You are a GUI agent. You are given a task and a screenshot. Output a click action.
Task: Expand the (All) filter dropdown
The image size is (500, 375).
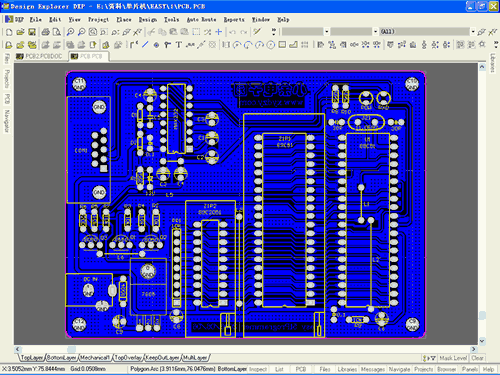click(x=473, y=32)
